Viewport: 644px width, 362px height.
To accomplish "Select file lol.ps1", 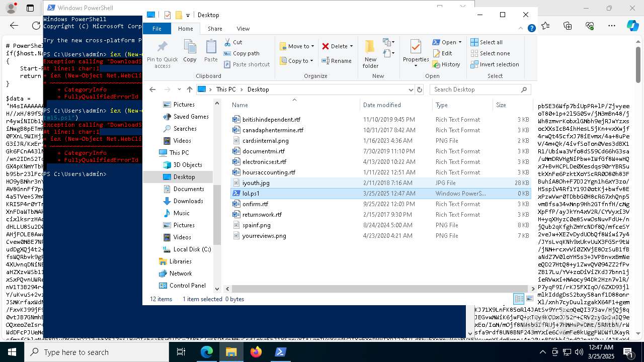I will pyautogui.click(x=251, y=194).
